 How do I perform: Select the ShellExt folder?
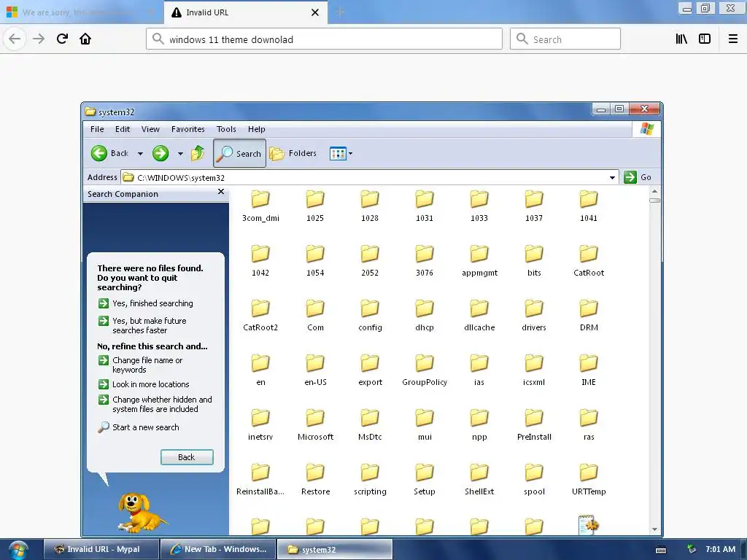tap(479, 481)
